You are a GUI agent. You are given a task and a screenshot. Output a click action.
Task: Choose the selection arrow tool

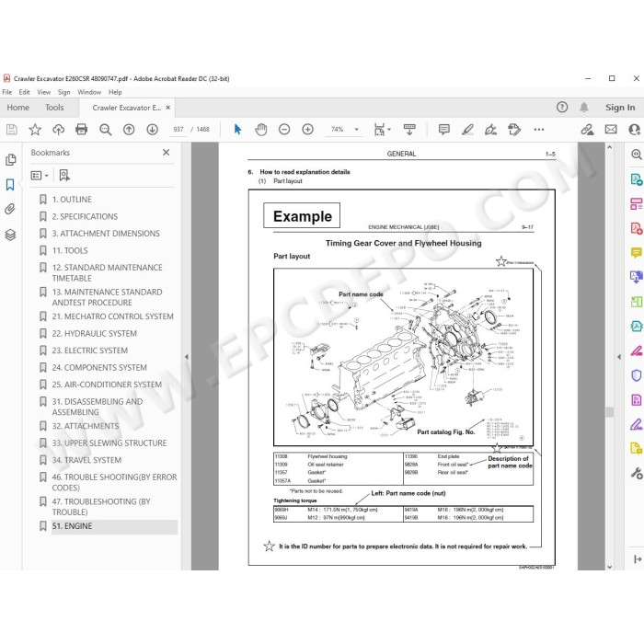[237, 130]
